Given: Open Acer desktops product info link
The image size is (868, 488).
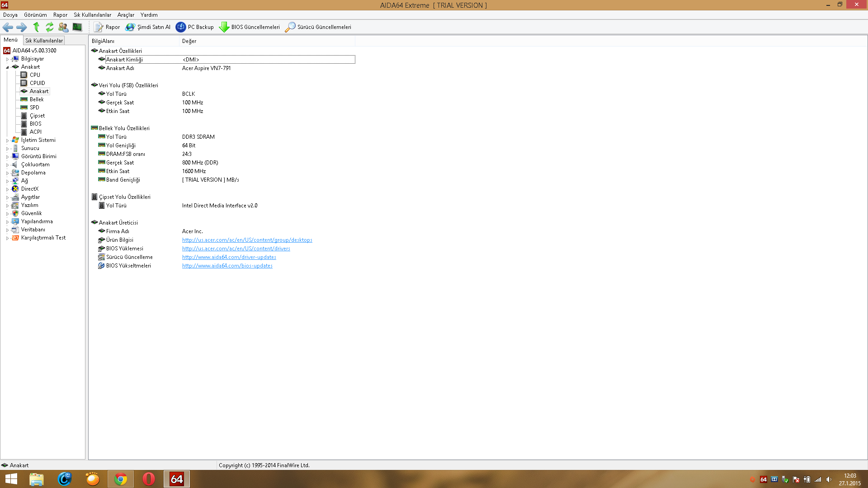Looking at the screenshot, I should click(x=247, y=240).
